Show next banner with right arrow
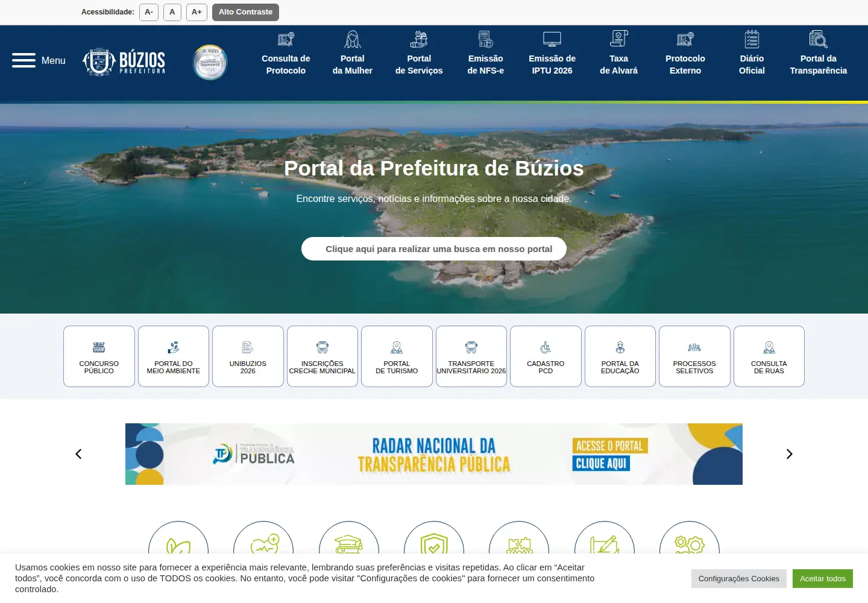868x603 pixels. pyautogui.click(x=790, y=454)
